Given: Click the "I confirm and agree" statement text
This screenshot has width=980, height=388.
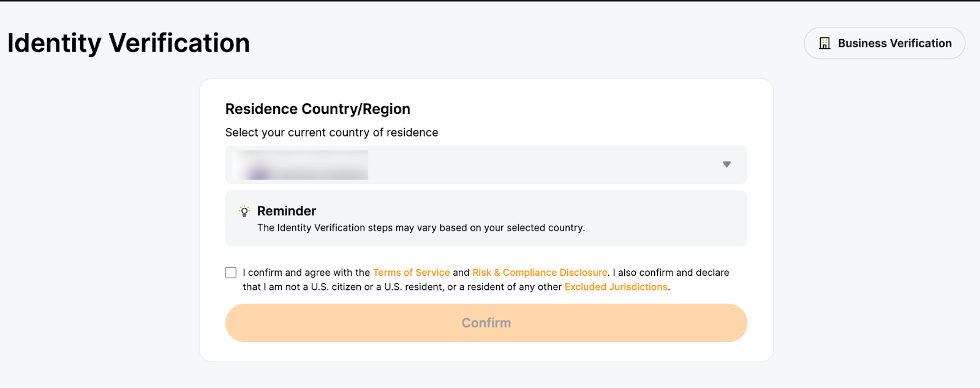Looking at the screenshot, I should pos(306,273).
